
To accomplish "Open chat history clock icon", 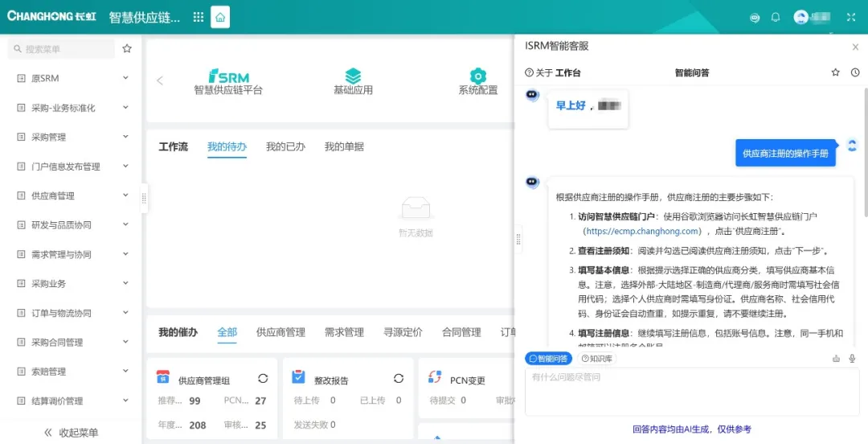I will tap(855, 72).
